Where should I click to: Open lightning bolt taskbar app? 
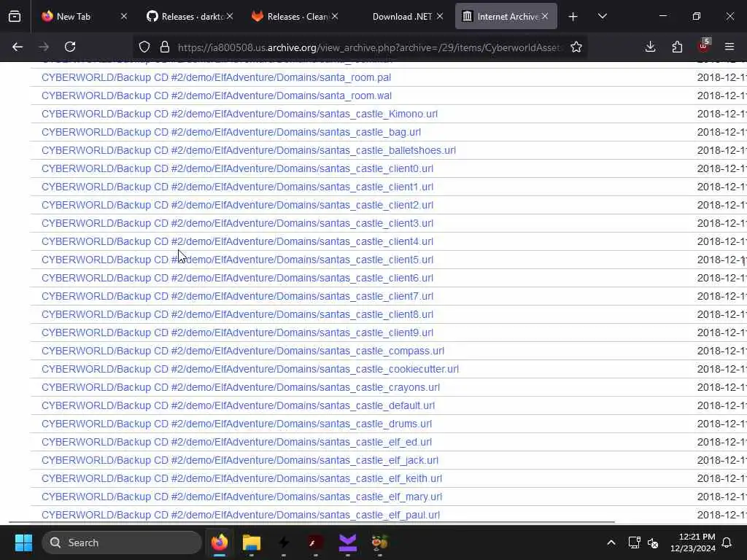(x=284, y=542)
